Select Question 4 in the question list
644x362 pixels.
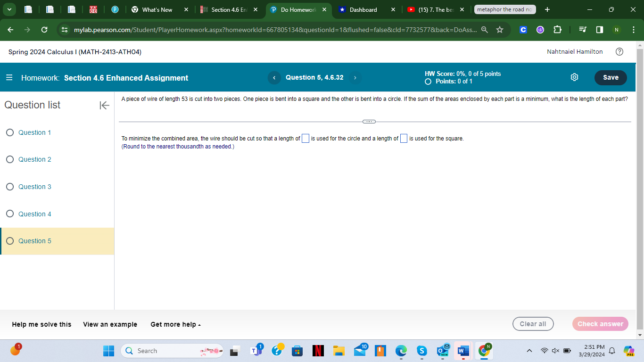click(x=33, y=214)
